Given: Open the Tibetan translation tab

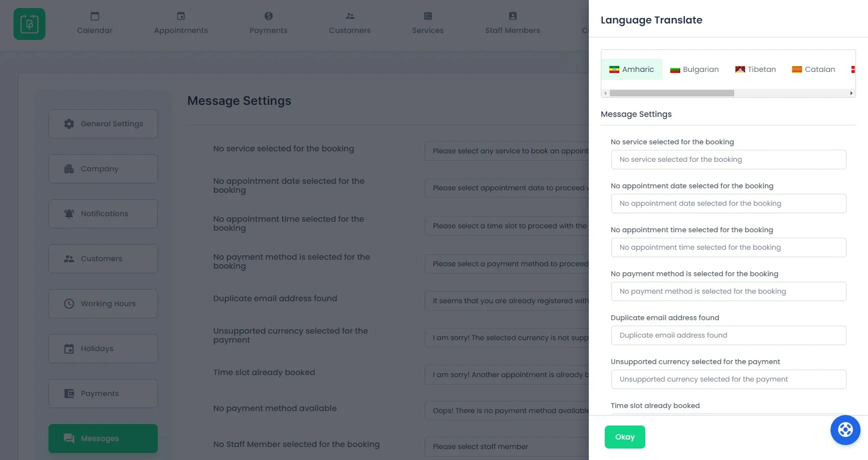Looking at the screenshot, I should [756, 69].
